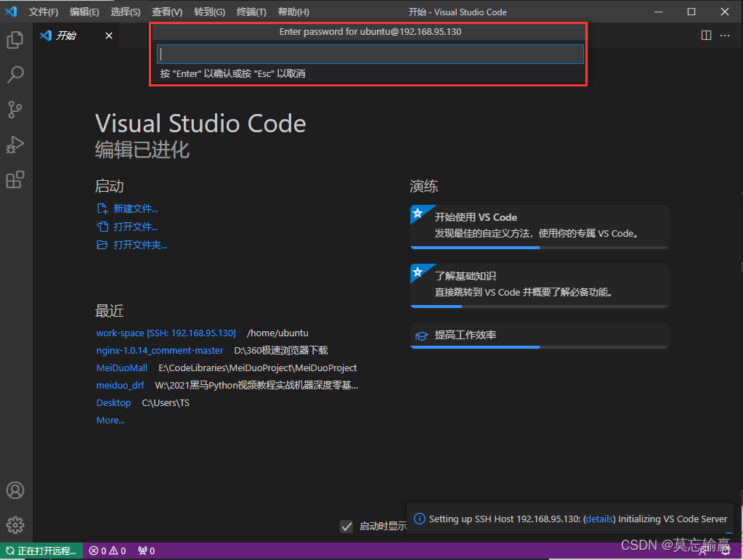Click the 最近 section heading
The image size is (743, 560).
[x=110, y=311]
